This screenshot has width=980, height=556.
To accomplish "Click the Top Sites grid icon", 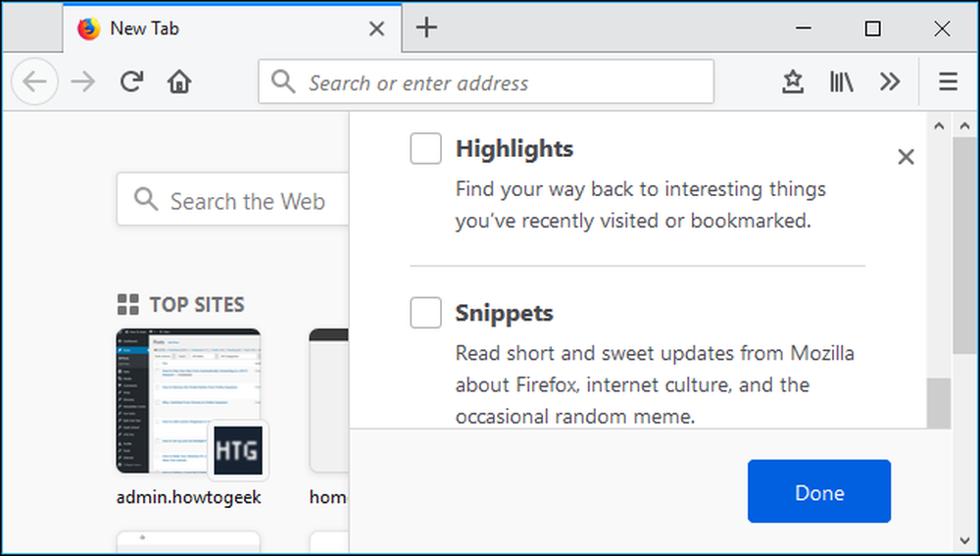I will point(128,305).
